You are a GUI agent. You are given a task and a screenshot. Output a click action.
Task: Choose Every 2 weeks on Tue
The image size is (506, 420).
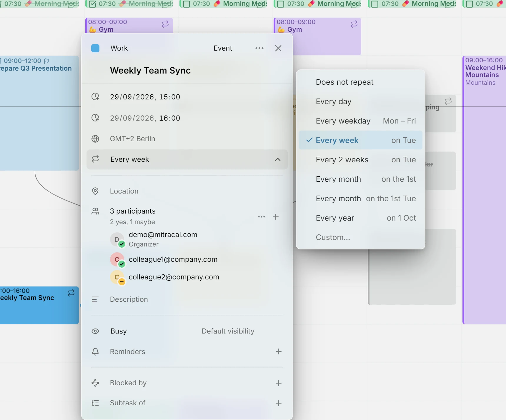click(x=361, y=160)
